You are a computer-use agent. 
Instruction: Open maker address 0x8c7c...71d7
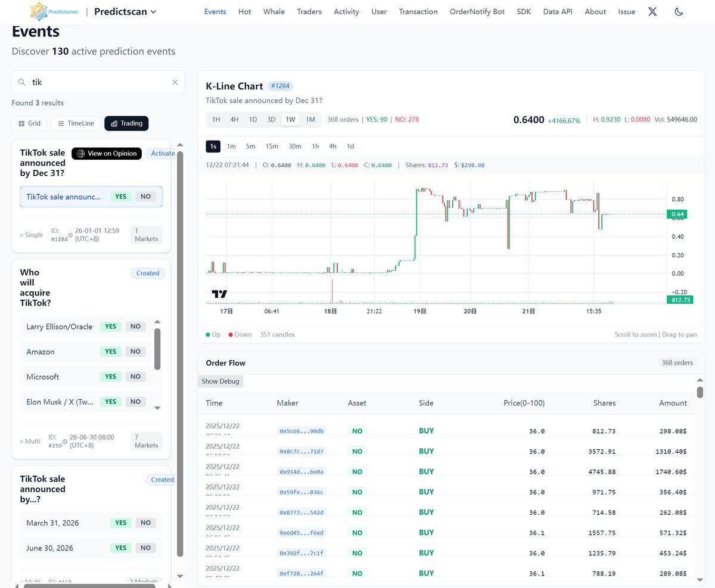click(x=302, y=451)
